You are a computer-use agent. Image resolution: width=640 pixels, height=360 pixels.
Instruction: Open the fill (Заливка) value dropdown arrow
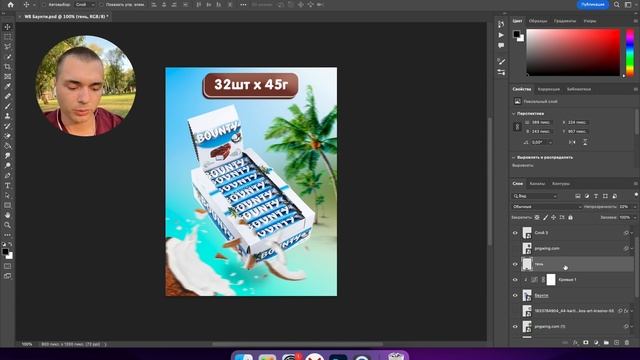635,218
